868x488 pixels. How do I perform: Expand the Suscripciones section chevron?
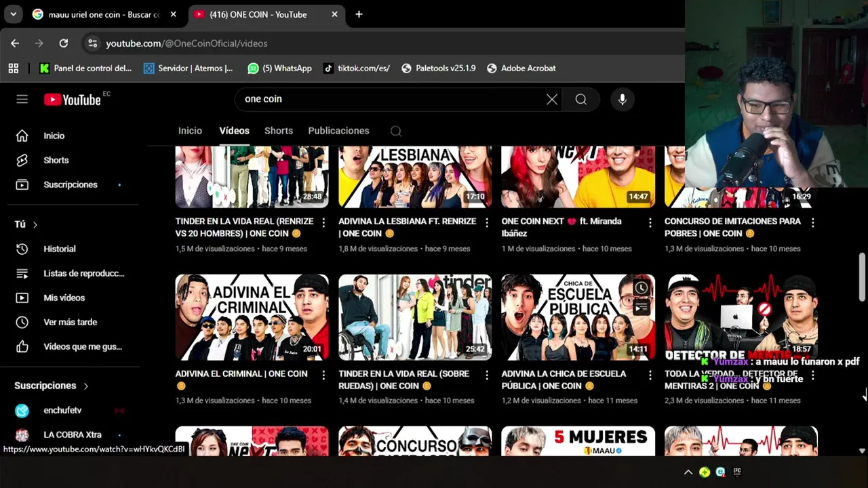pyautogui.click(x=85, y=386)
